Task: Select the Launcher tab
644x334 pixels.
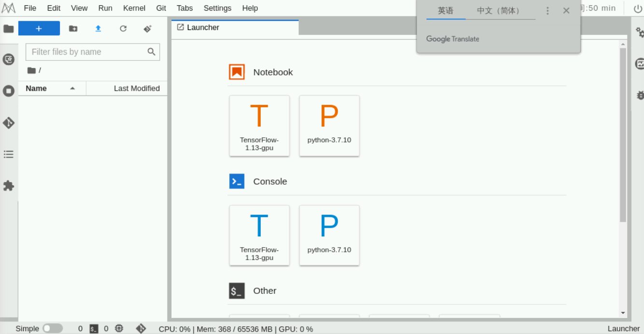Action: 235,28
